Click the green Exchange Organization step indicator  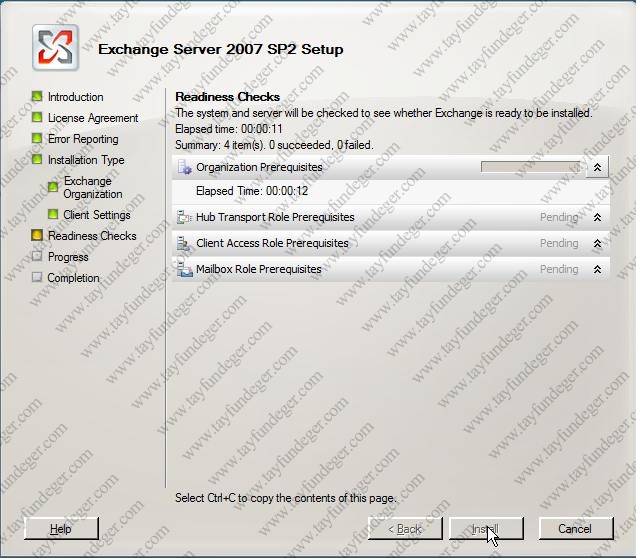pos(53,187)
